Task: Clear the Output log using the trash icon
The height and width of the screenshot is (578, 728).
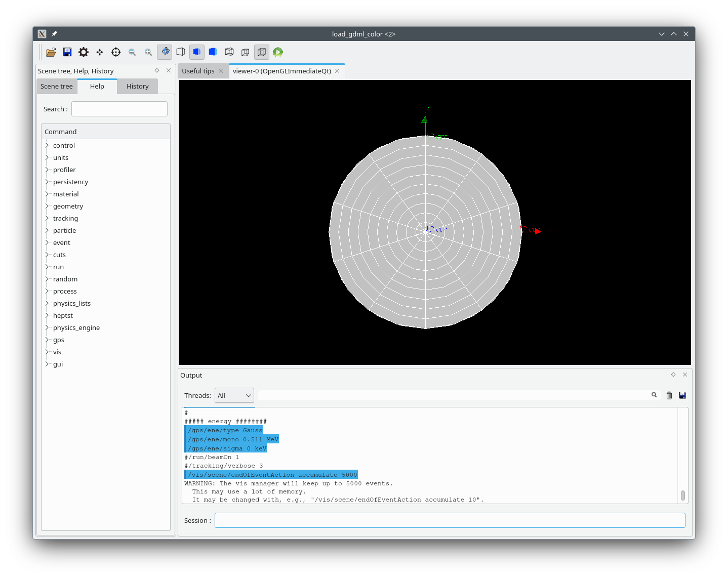Action: (x=669, y=395)
